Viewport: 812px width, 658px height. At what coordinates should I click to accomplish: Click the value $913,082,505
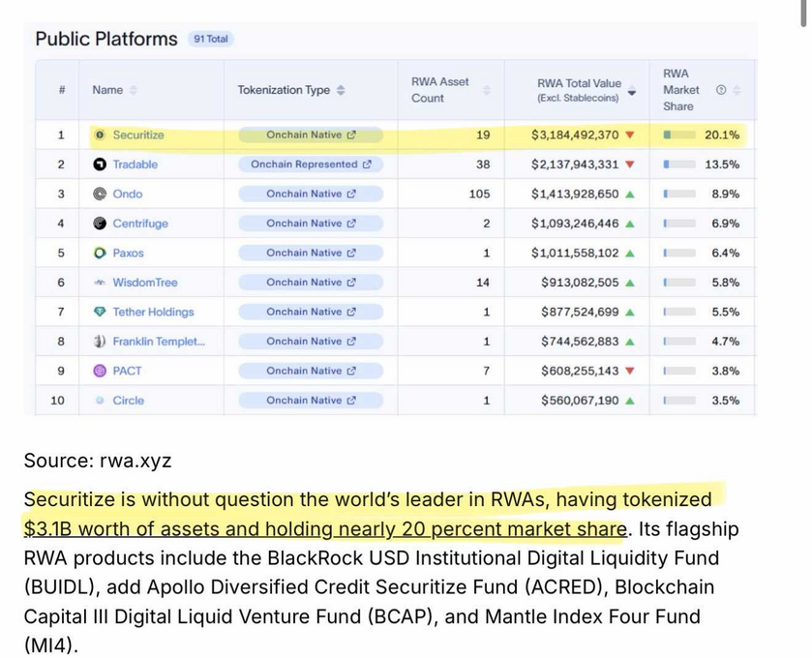580,283
